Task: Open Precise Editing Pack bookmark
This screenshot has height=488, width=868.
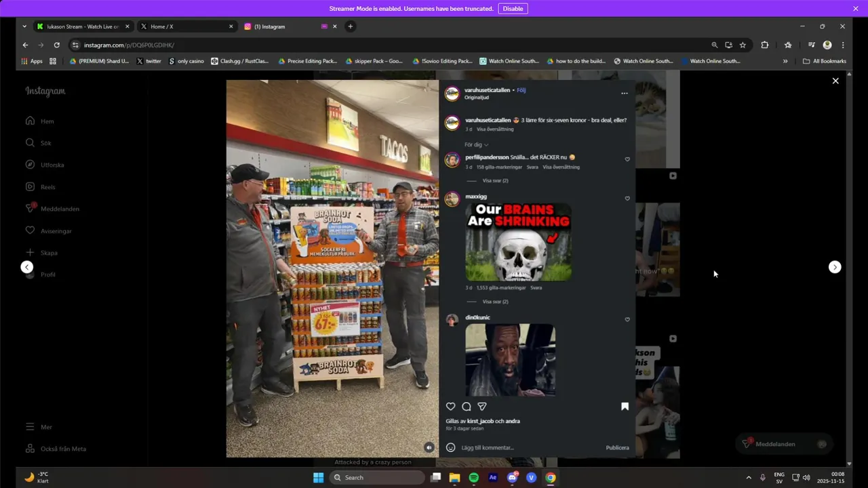Action: coord(307,61)
